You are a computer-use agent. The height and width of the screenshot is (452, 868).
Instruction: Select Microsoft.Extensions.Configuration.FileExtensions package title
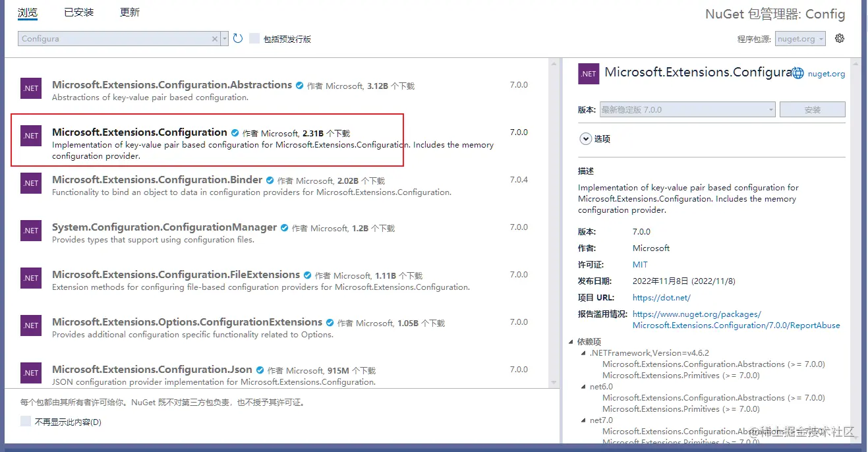[176, 275]
